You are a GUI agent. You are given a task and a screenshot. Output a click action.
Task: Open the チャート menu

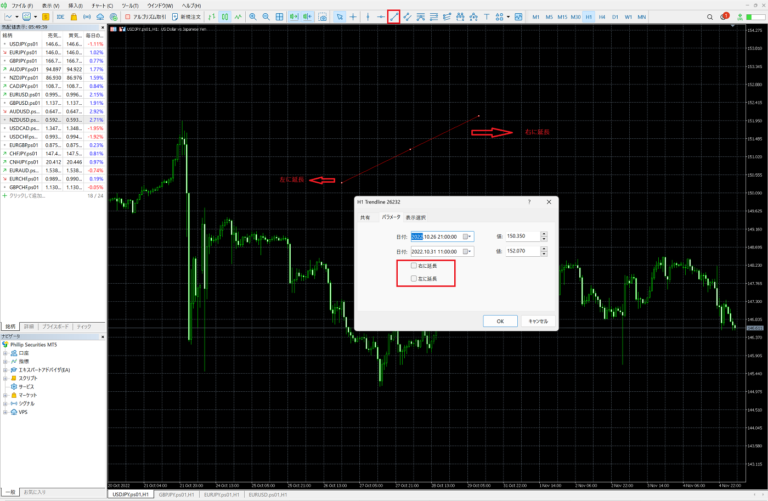(102, 5)
